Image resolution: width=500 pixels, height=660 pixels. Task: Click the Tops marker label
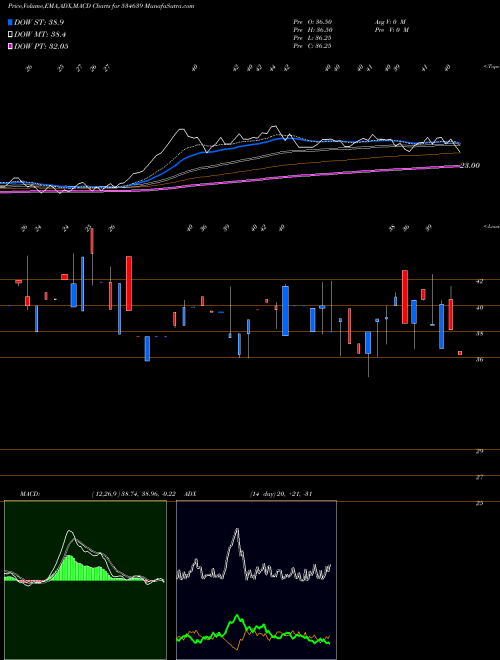[x=491, y=67]
